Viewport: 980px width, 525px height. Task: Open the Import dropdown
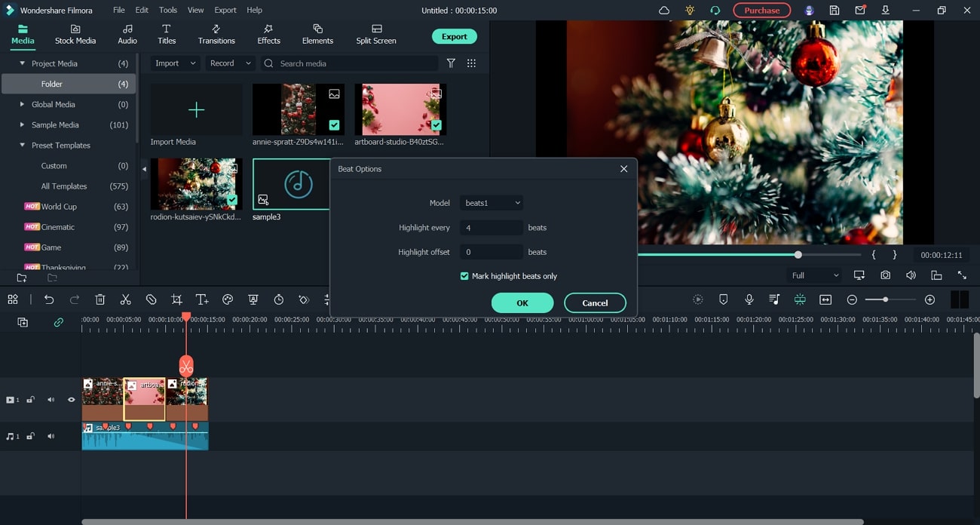[x=176, y=63]
